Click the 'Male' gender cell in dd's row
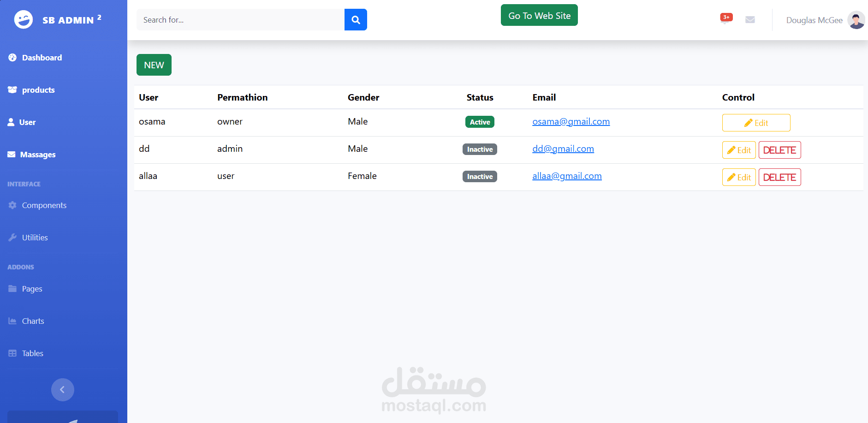The height and width of the screenshot is (423, 868). coord(357,149)
